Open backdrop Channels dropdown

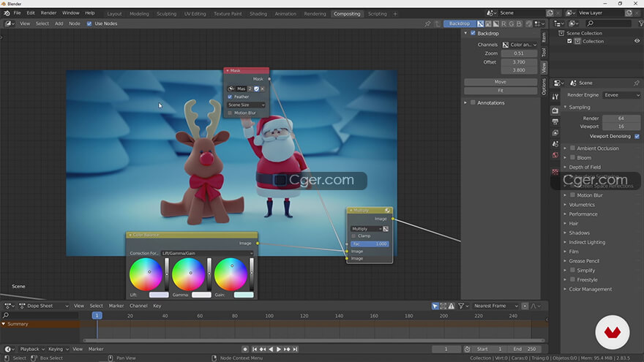(x=520, y=45)
